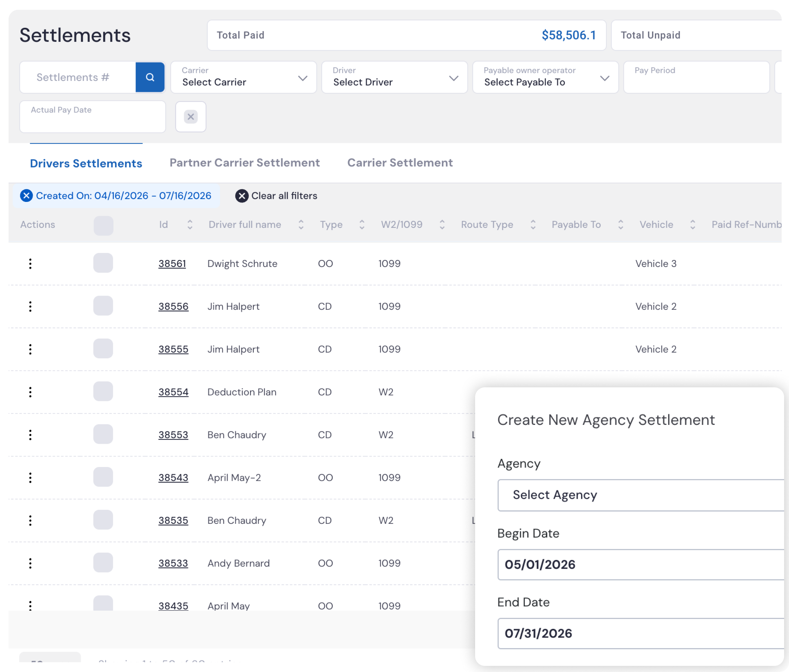Check the box for settlement 38535

pos(103,520)
